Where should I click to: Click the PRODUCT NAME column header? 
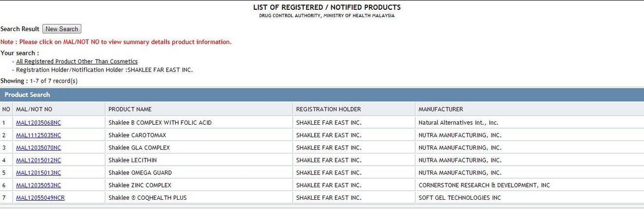(130, 109)
